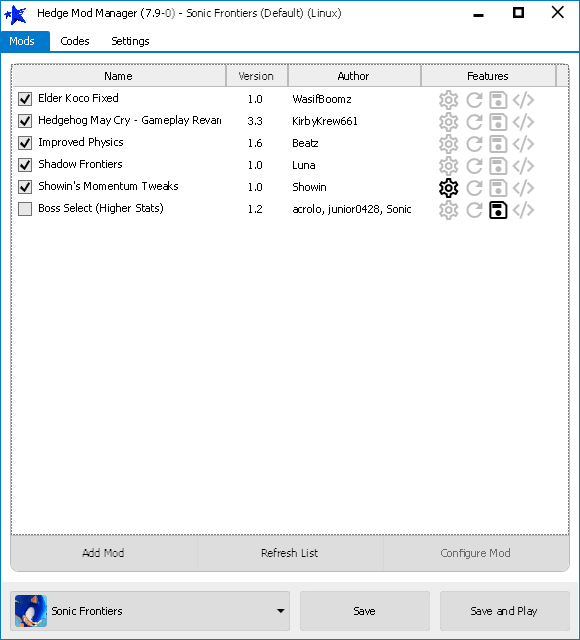Image resolution: width=580 pixels, height=640 pixels.
Task: Open the Settings tab
Action: pos(130,41)
